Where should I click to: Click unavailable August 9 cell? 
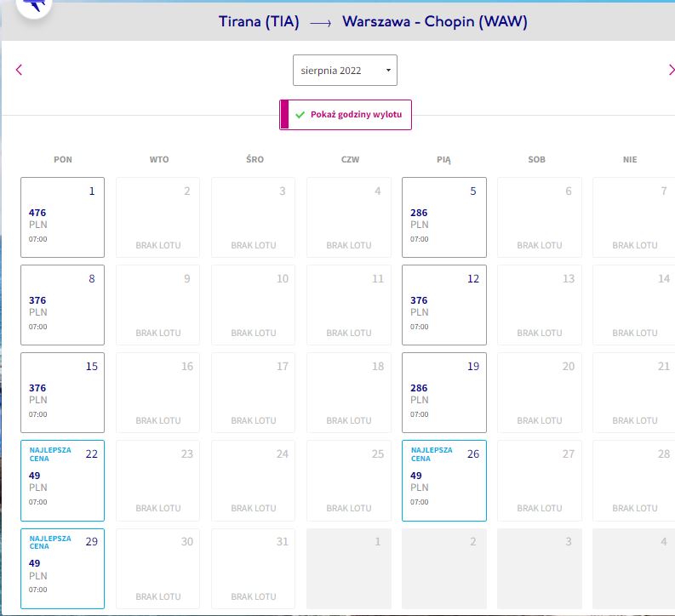(x=158, y=305)
